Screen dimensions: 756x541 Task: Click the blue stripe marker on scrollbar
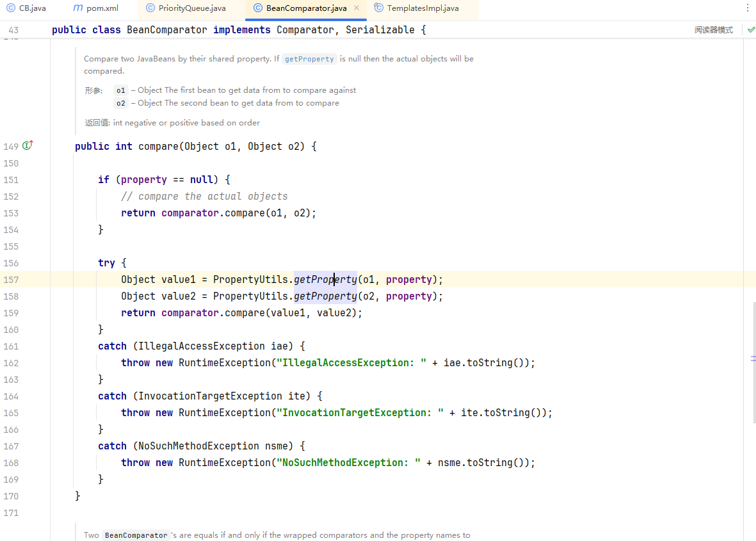click(753, 359)
